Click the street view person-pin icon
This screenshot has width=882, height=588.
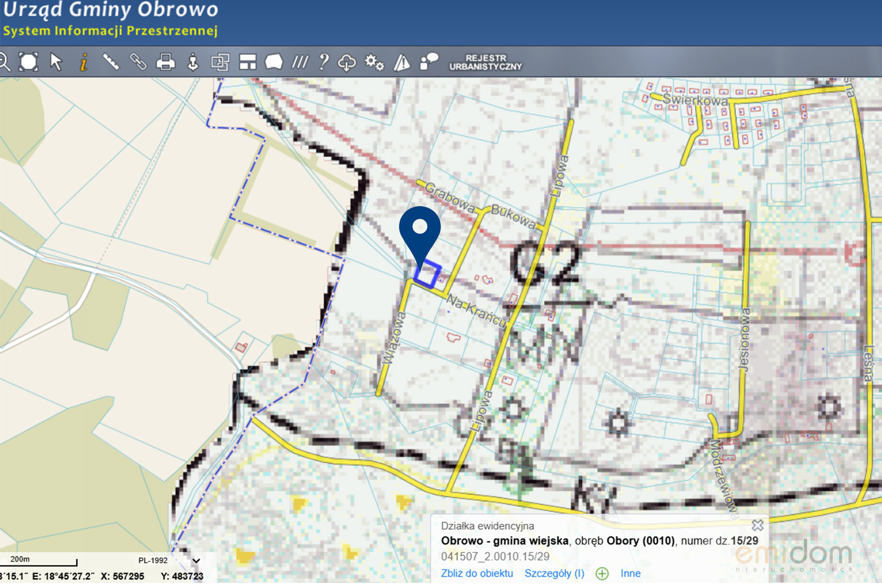[x=193, y=61]
